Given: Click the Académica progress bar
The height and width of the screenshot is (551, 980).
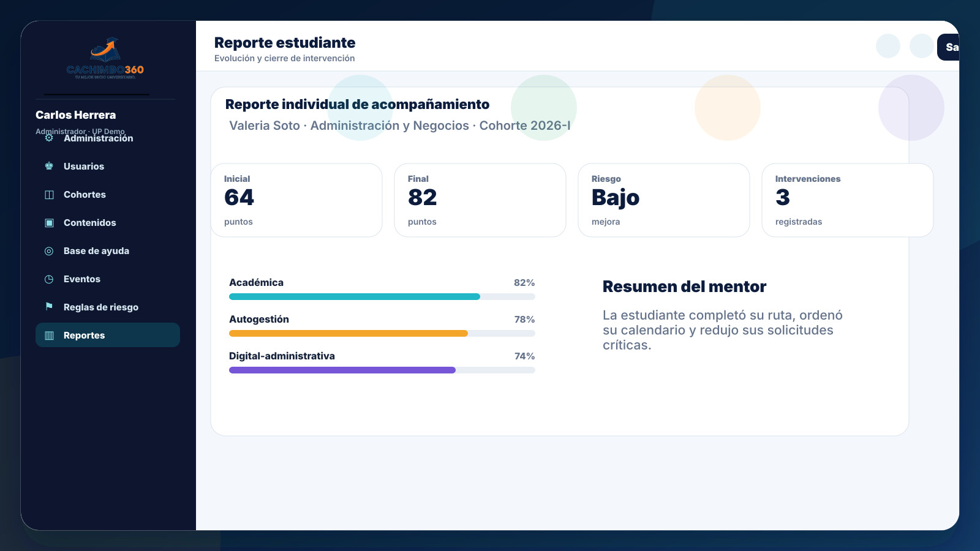Looking at the screenshot, I should coord(382,297).
